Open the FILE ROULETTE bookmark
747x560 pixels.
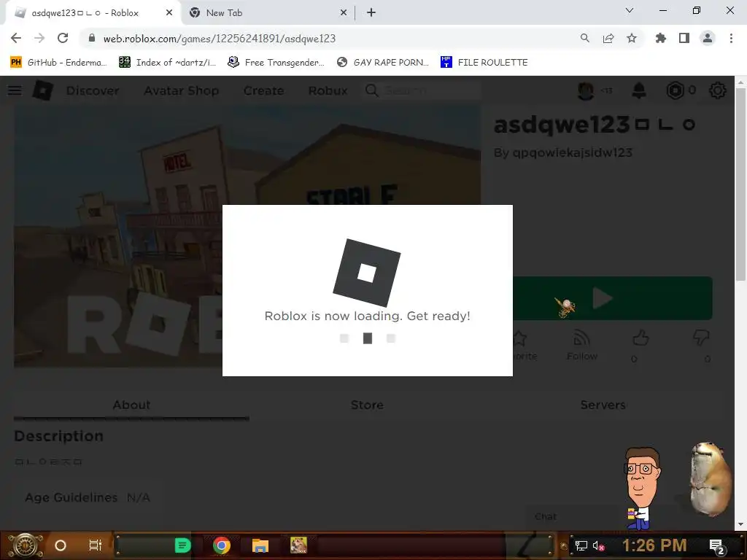coord(484,63)
